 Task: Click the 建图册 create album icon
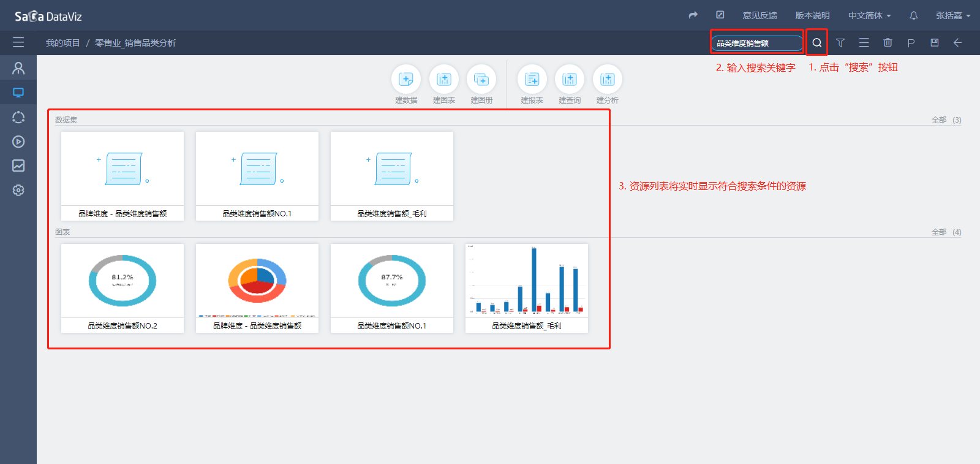(481, 79)
